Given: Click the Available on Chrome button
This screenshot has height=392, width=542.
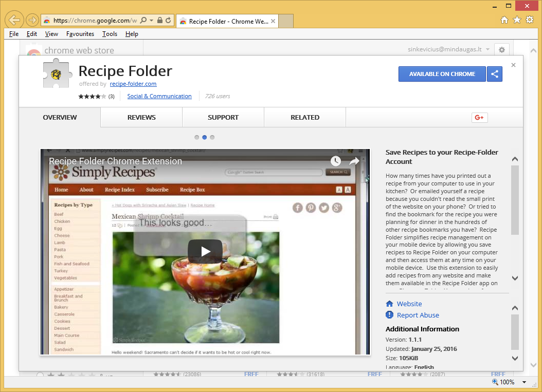Looking at the screenshot, I should [x=442, y=74].
